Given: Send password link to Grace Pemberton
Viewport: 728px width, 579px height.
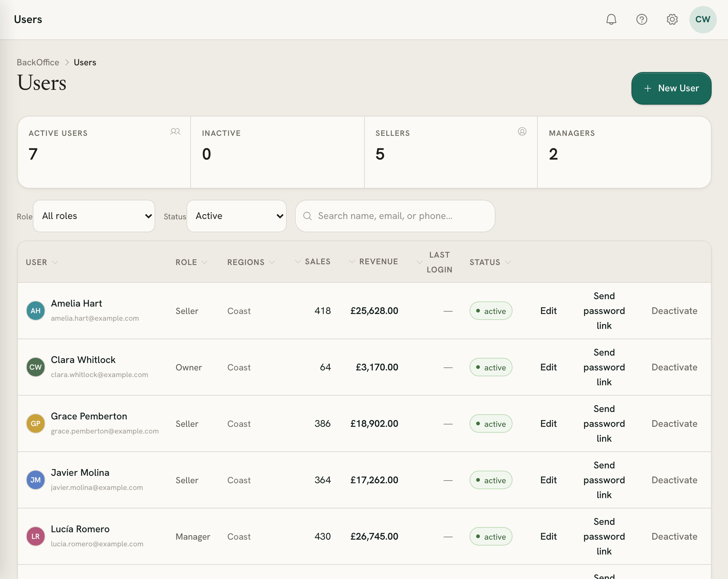Looking at the screenshot, I should point(604,423).
